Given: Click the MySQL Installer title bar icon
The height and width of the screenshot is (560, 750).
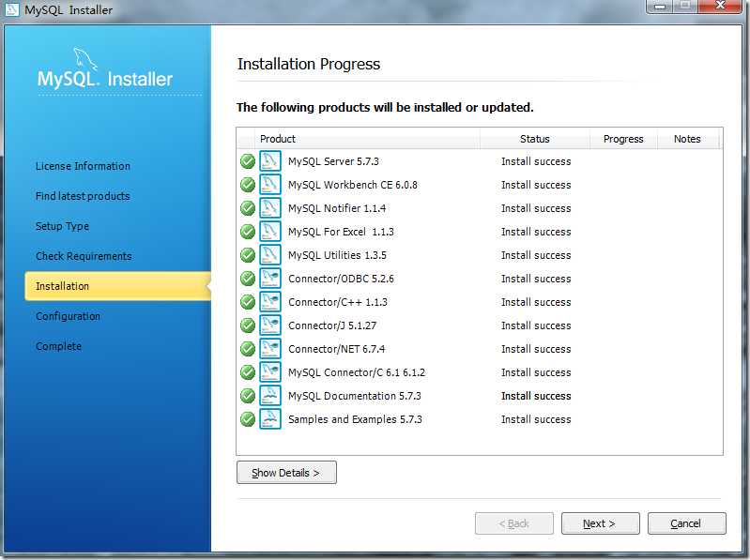Looking at the screenshot, I should click(x=11, y=9).
